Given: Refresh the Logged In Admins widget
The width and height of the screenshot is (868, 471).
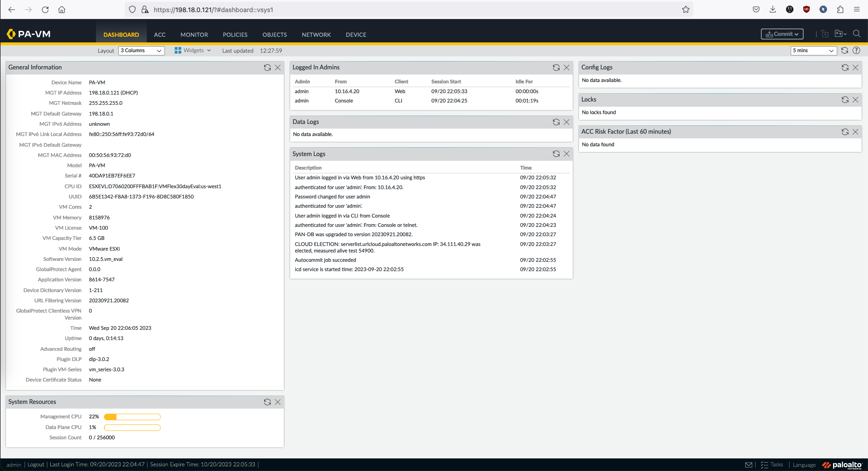Looking at the screenshot, I should [556, 68].
